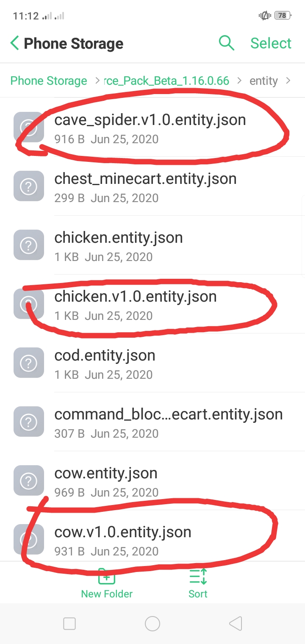Open cow.v1.0.entity.json file
Image resolution: width=305 pixels, height=644 pixels.
(x=123, y=532)
